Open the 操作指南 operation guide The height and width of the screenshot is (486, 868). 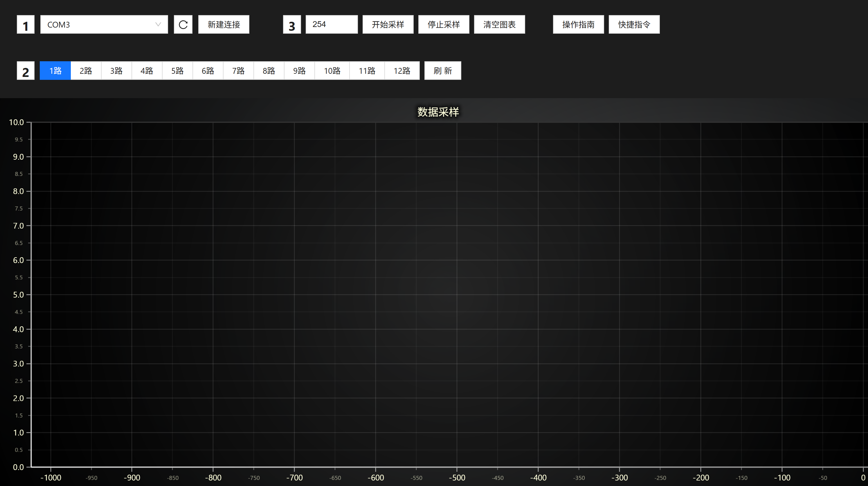tap(578, 24)
